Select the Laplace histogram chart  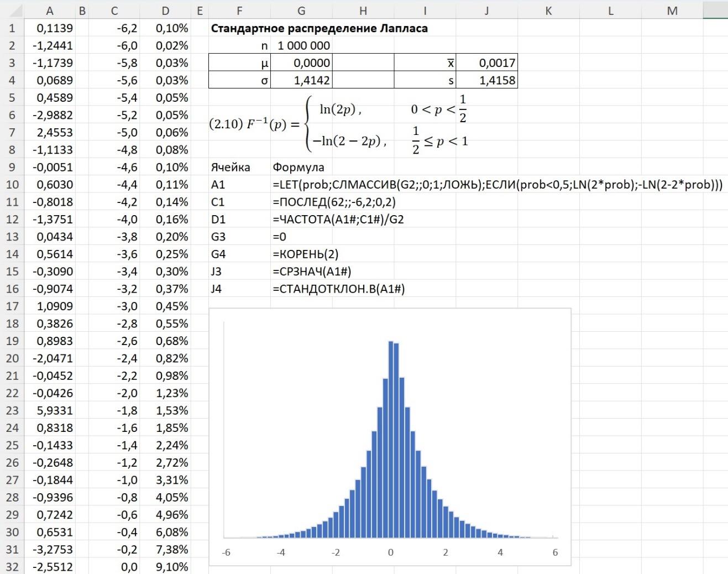[390, 437]
